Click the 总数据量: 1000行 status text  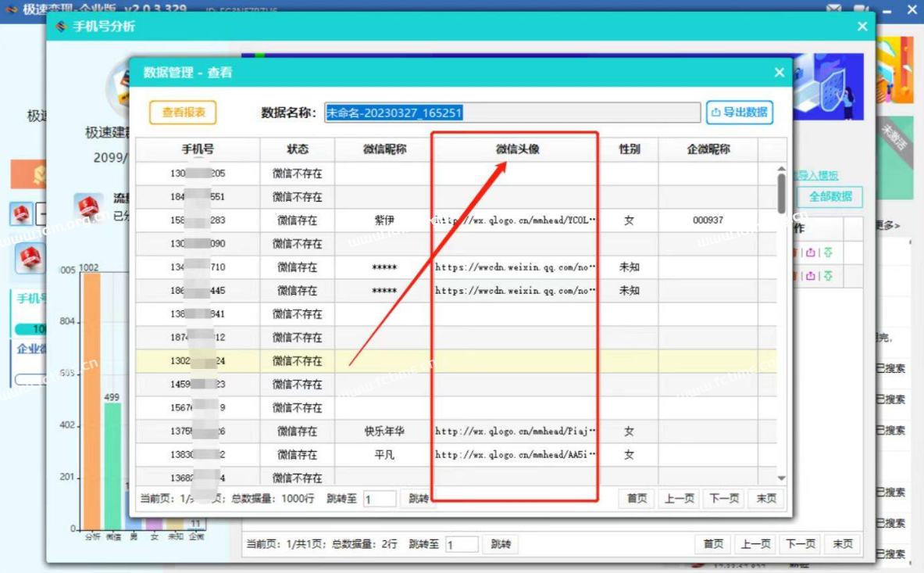point(273,499)
